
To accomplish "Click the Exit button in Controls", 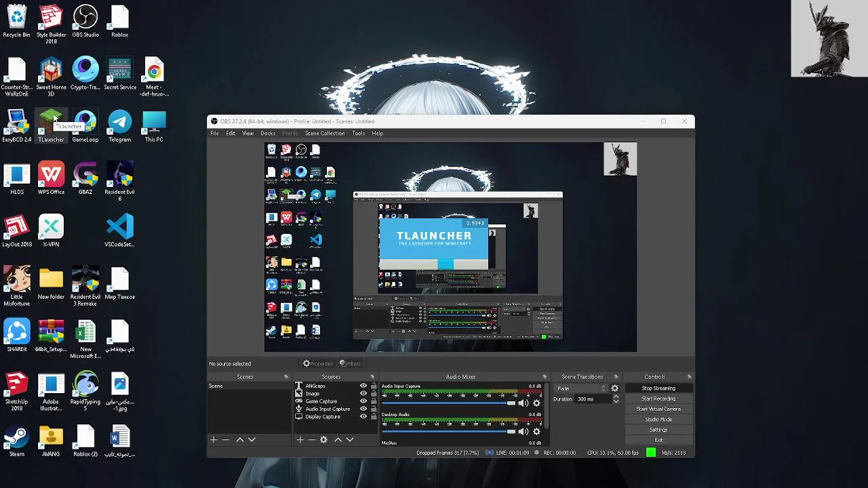I will tap(658, 441).
